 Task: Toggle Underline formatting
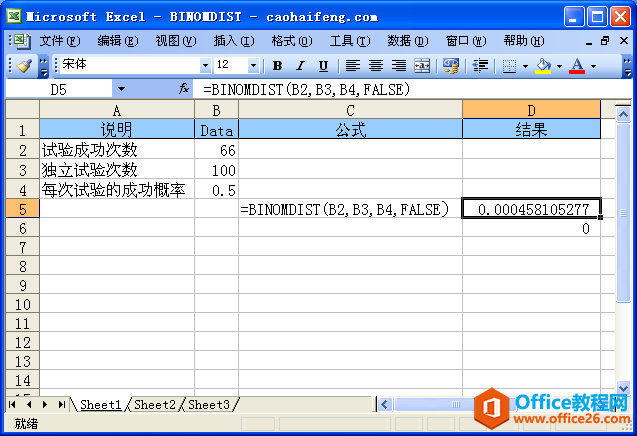323,65
